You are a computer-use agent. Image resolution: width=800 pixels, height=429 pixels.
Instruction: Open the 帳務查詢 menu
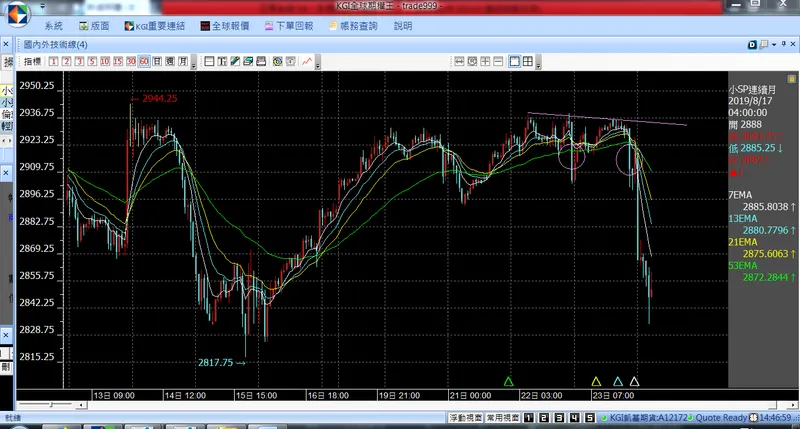pyautogui.click(x=353, y=26)
